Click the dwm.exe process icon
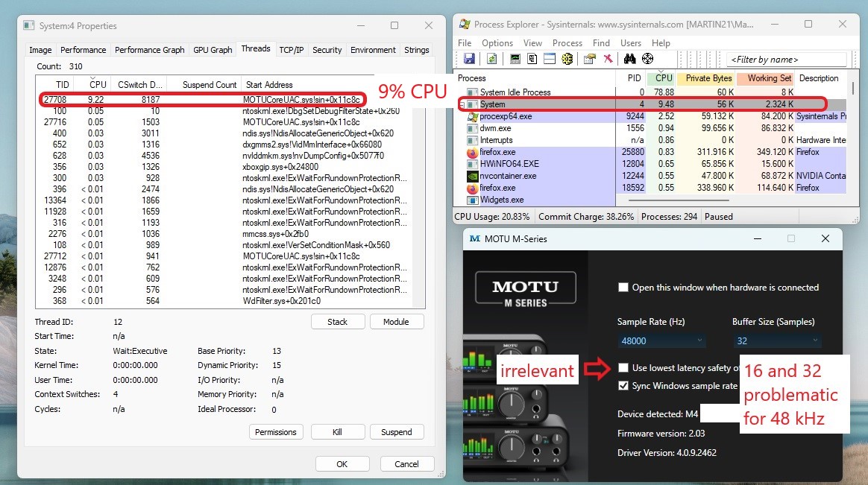The image size is (868, 485). [472, 128]
